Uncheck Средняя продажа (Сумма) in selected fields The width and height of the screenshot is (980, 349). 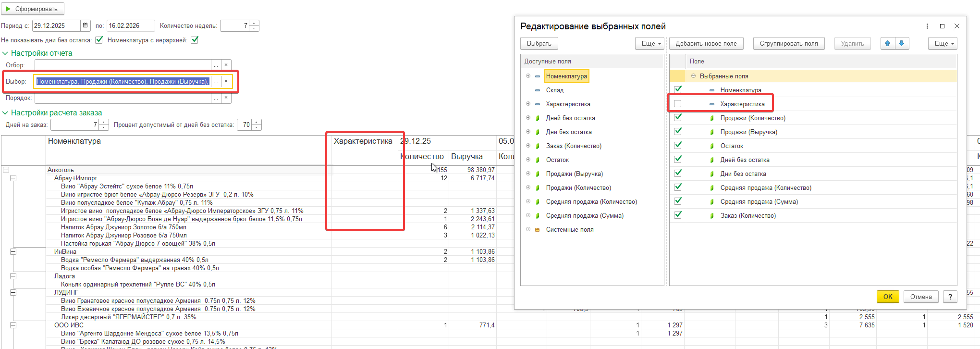678,201
